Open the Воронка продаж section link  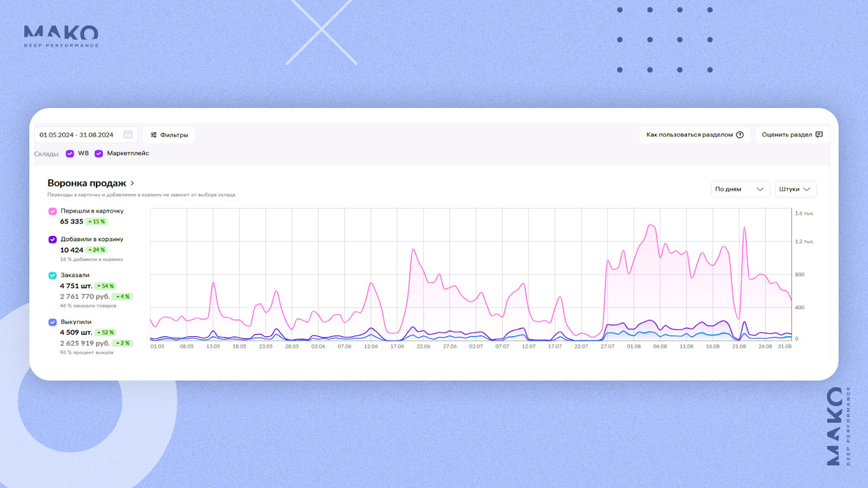(x=87, y=183)
